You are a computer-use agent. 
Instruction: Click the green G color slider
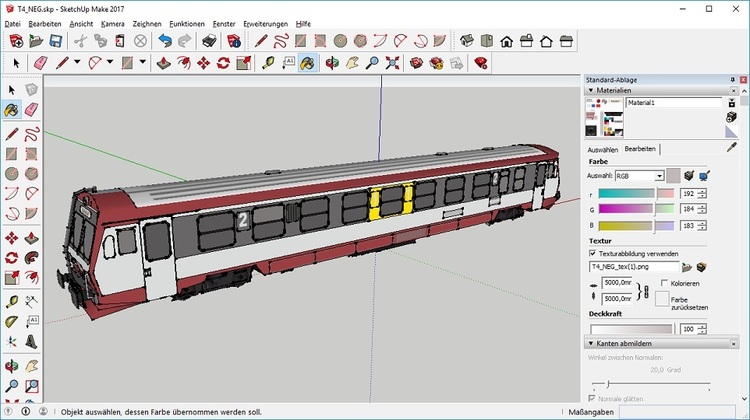pos(636,209)
